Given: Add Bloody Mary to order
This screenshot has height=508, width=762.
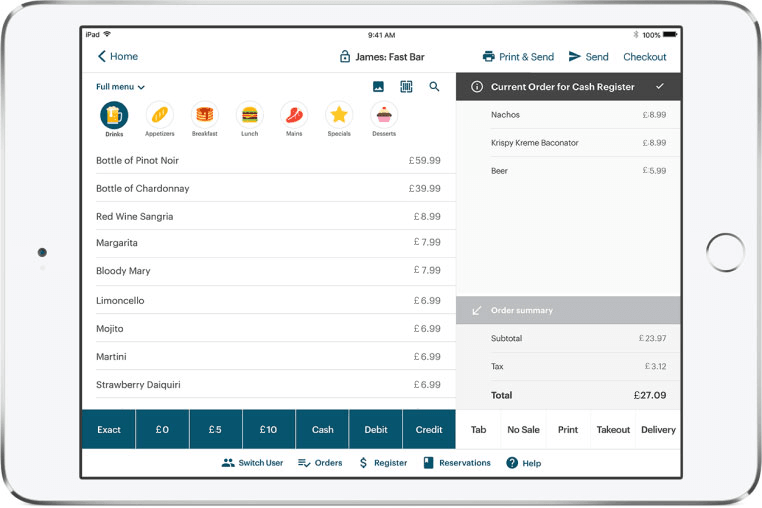Looking at the screenshot, I should pyautogui.click(x=268, y=271).
